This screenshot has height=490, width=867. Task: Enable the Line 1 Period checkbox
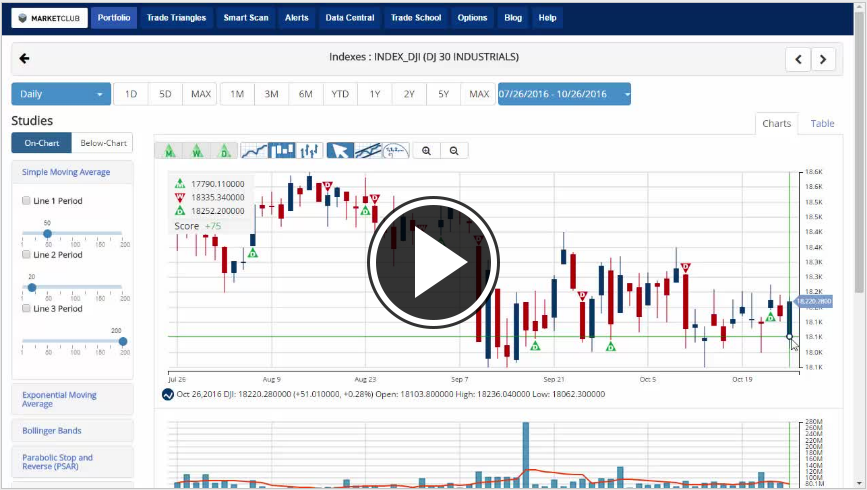pyautogui.click(x=26, y=201)
